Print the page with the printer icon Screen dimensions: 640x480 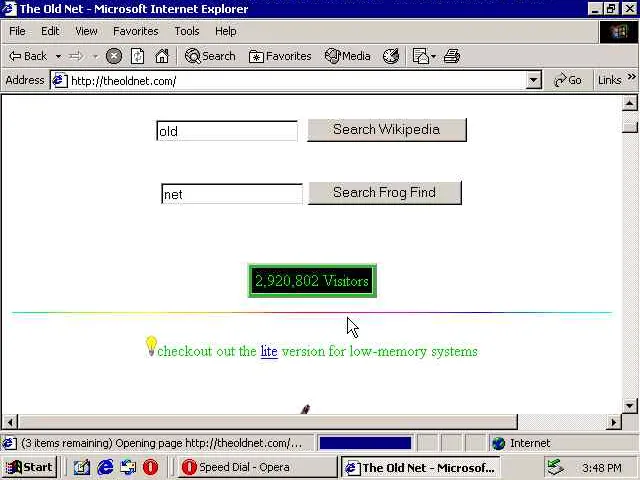pos(452,56)
